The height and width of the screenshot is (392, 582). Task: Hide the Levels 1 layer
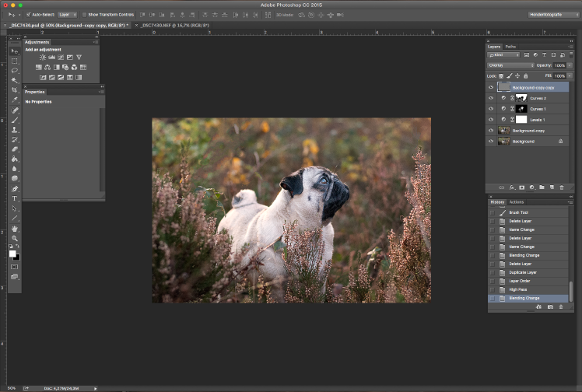coord(491,120)
